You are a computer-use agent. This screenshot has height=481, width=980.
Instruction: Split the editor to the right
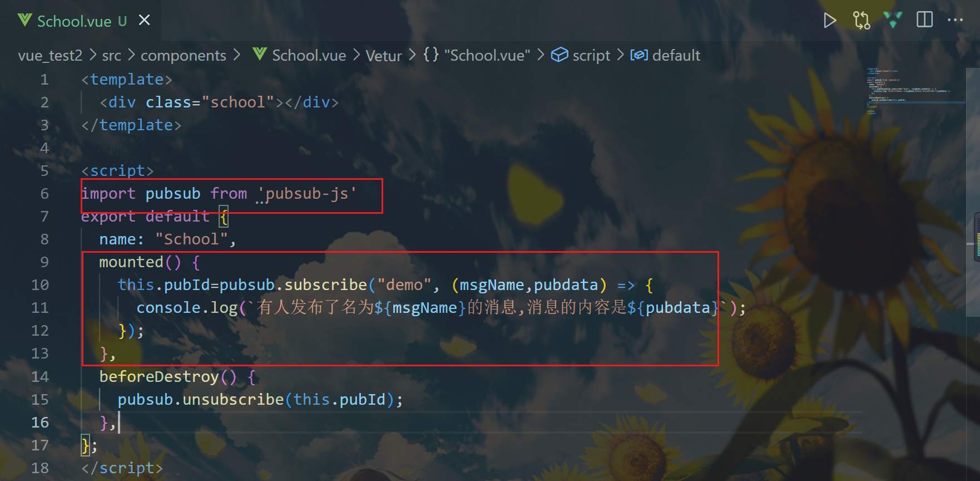pyautogui.click(x=924, y=20)
